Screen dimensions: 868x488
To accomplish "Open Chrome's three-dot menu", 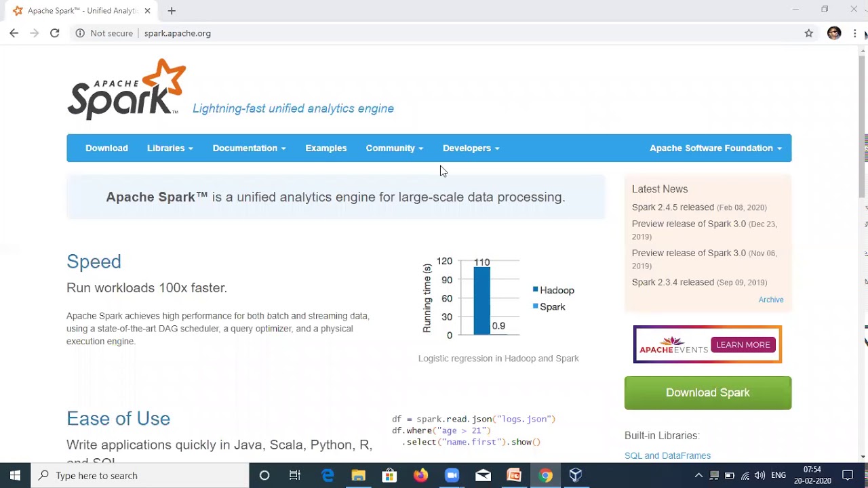I will pos(854,33).
